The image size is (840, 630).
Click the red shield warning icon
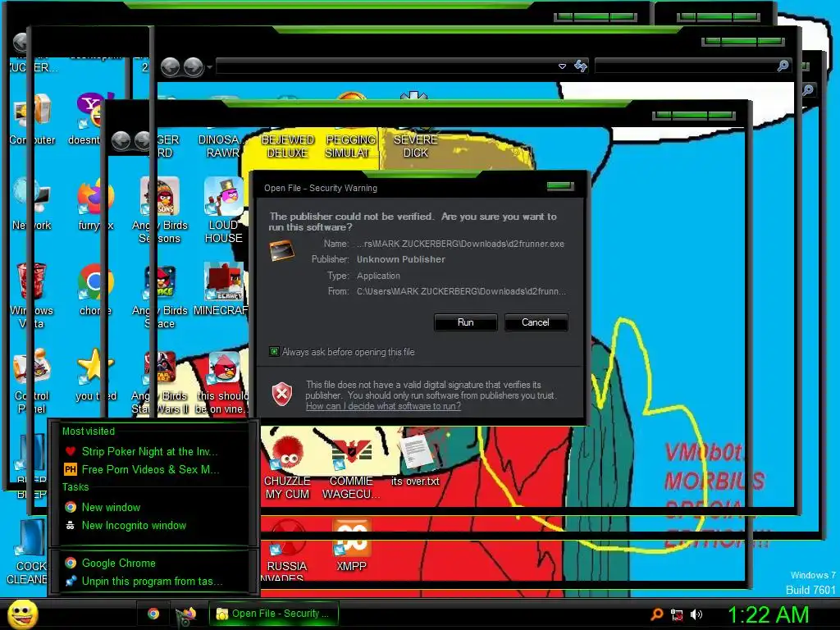click(282, 395)
